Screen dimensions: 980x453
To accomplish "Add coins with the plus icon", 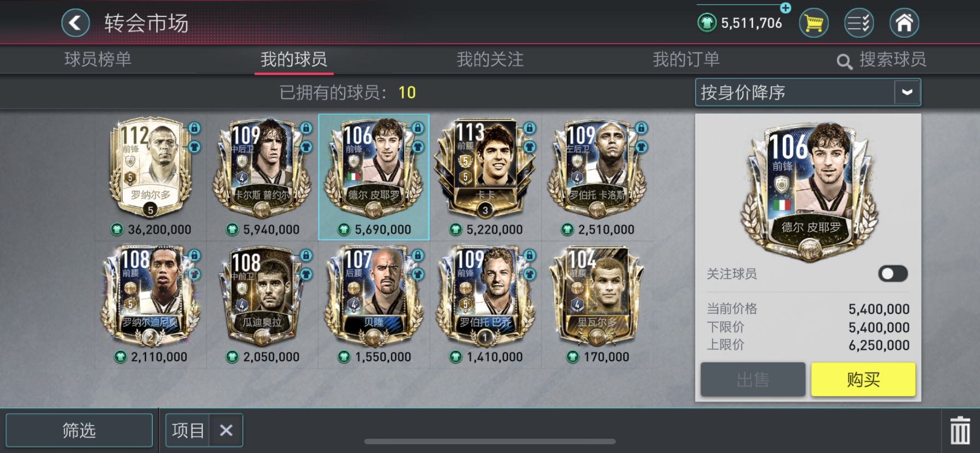I will tap(785, 8).
